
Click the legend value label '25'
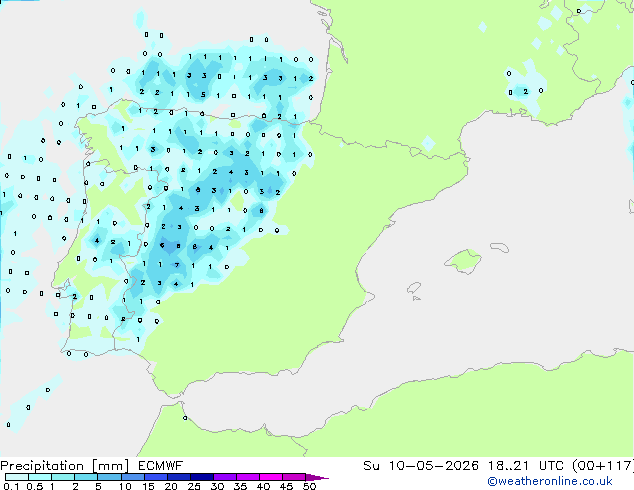(x=194, y=486)
